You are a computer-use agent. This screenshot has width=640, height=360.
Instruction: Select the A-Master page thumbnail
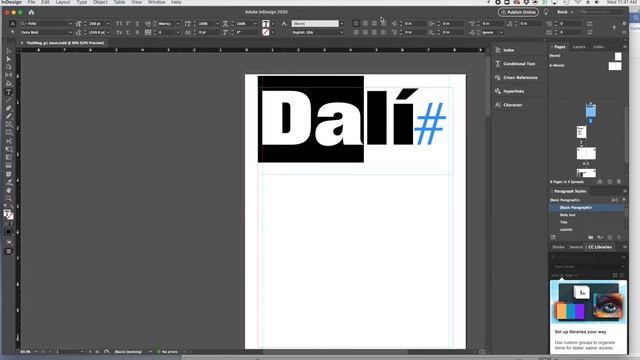coord(615,66)
